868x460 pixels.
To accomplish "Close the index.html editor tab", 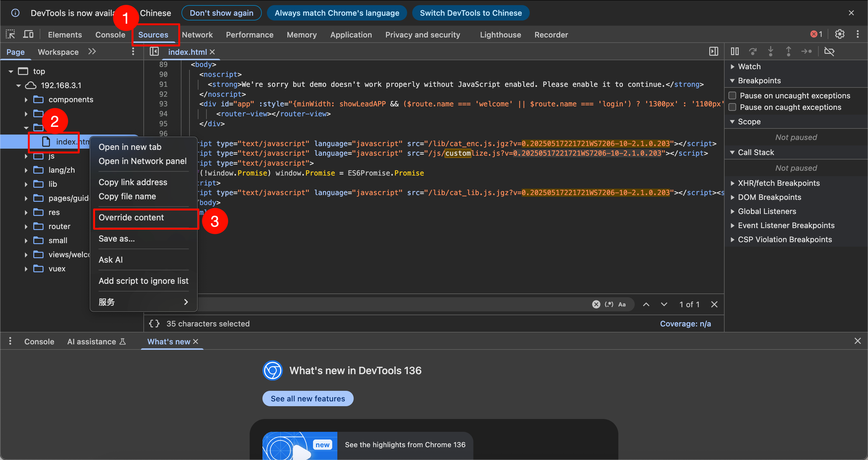I will click(212, 52).
